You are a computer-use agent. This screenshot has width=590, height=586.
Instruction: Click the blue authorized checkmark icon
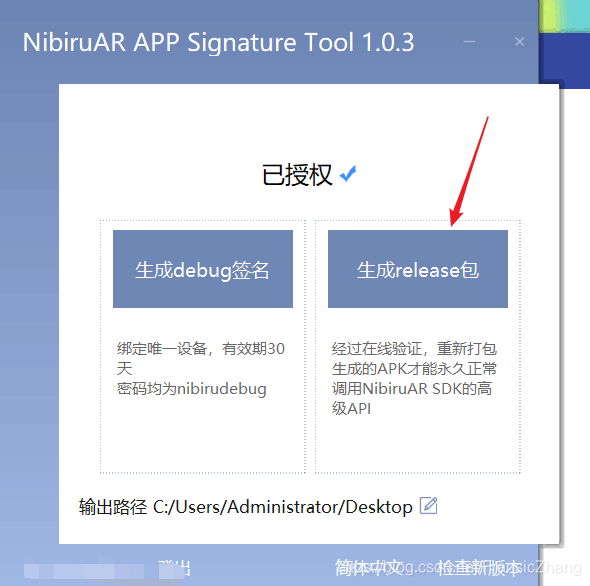pos(348,174)
